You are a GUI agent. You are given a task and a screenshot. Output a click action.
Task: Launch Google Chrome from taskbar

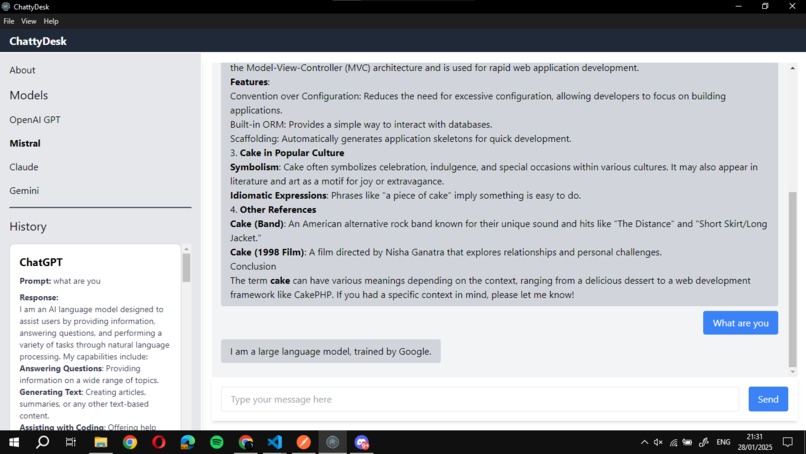[130, 442]
